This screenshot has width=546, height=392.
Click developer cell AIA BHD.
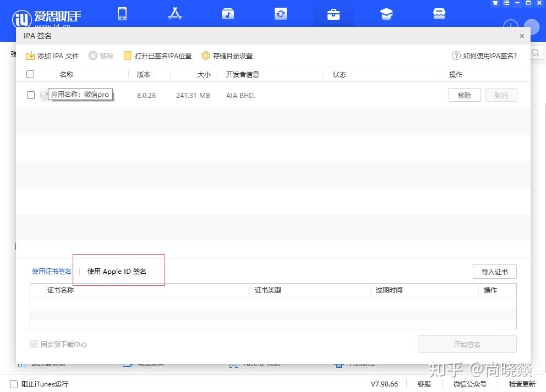pos(241,95)
